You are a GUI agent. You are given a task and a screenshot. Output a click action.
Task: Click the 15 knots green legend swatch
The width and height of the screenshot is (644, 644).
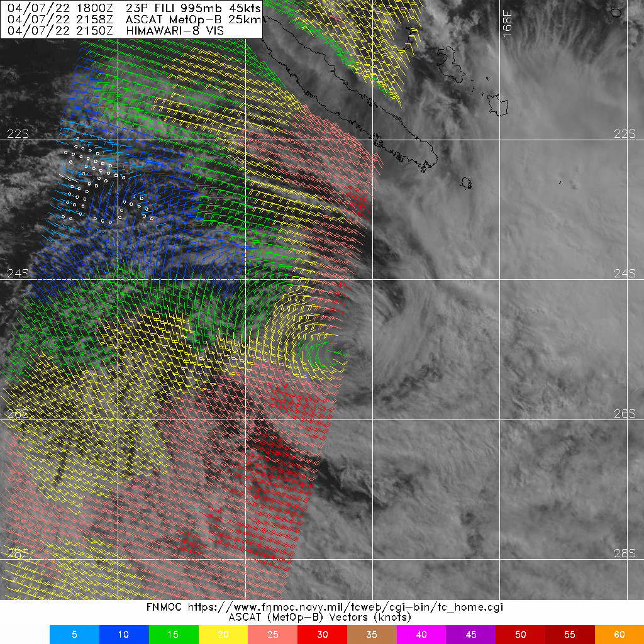tap(174, 635)
